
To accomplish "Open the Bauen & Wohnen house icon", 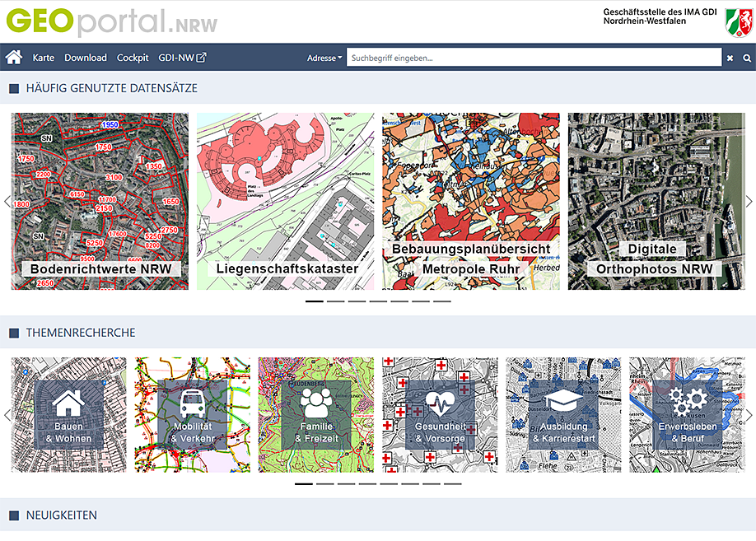I will point(68,403).
